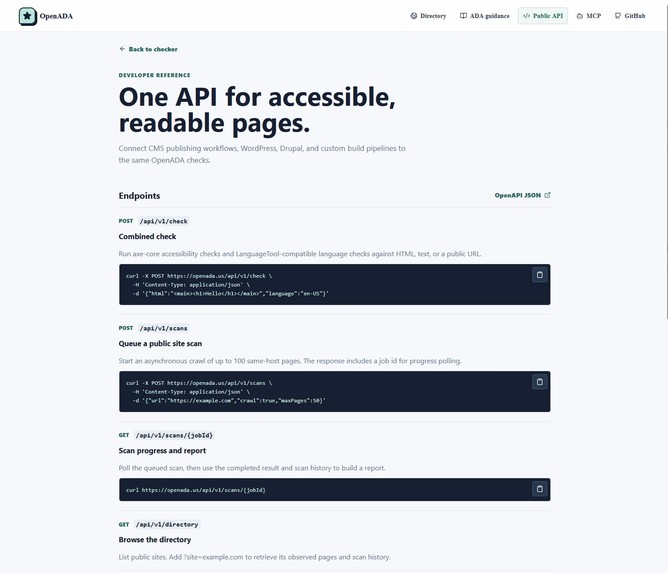Click the GitHub icon in navbar
Image resolution: width=668 pixels, height=573 pixels.
click(618, 16)
